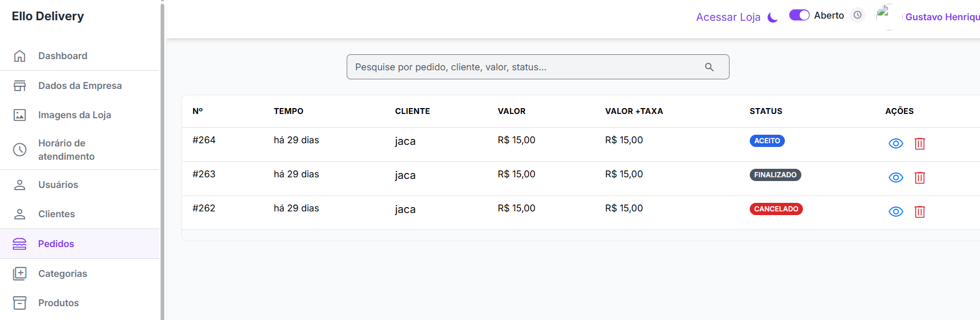Click the STATUS column header
This screenshot has height=320, width=980.
766,111
